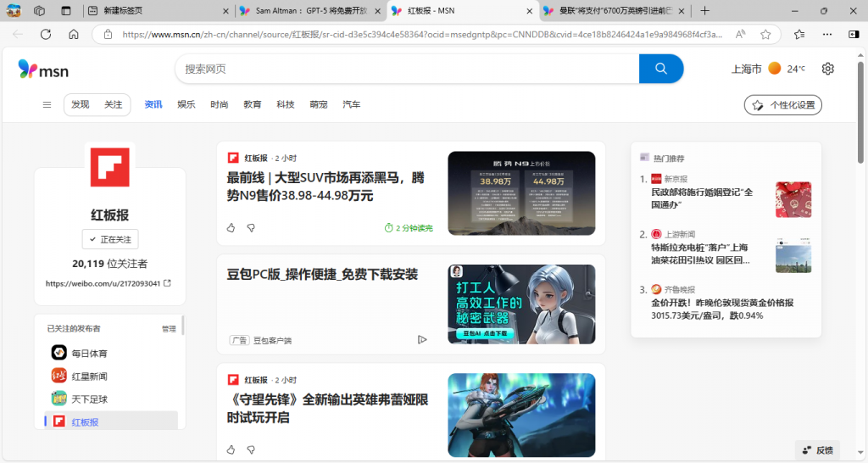Image resolution: width=868 pixels, height=463 pixels.
Task: Open the 腾势 N9 price thumbnail
Action: (521, 193)
